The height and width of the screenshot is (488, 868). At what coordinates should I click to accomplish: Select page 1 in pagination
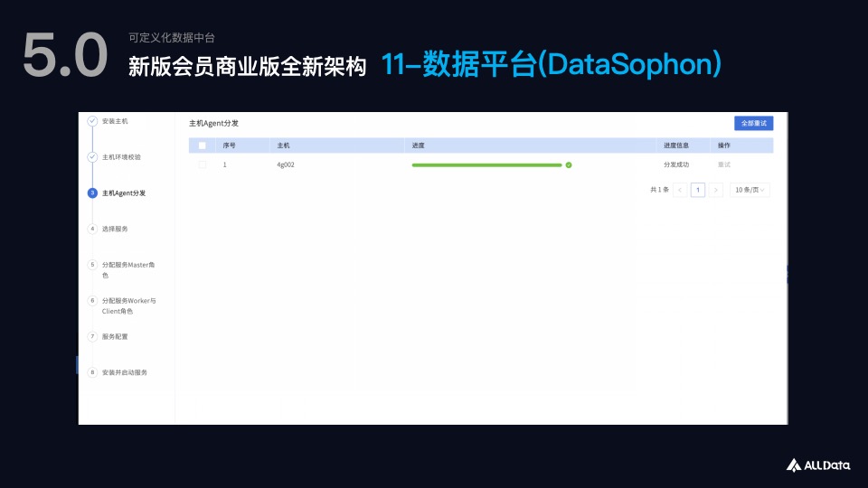pyautogui.click(x=698, y=190)
